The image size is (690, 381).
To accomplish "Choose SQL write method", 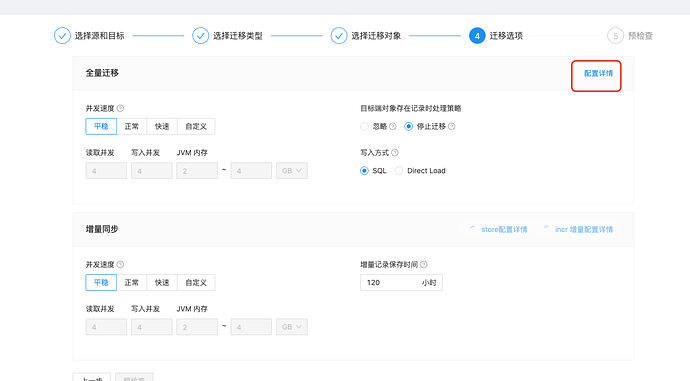I will 364,171.
